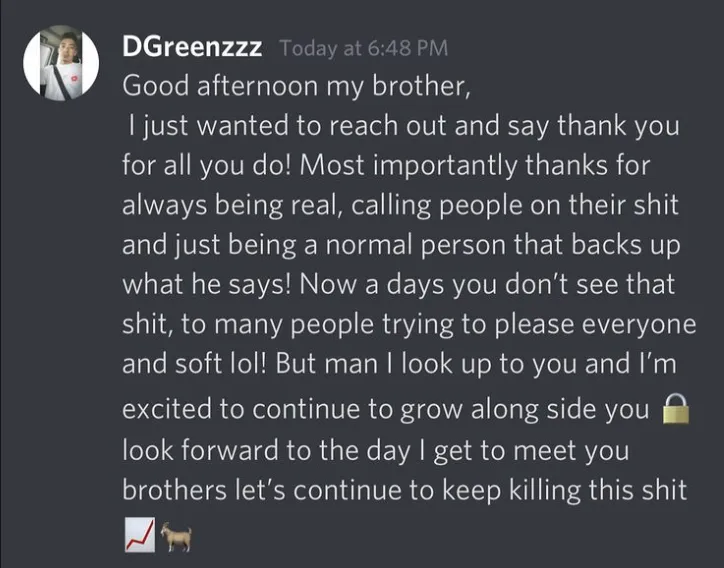Click the line starting 'look forward to the day'
Screen dimensions: 724x568
(376, 450)
